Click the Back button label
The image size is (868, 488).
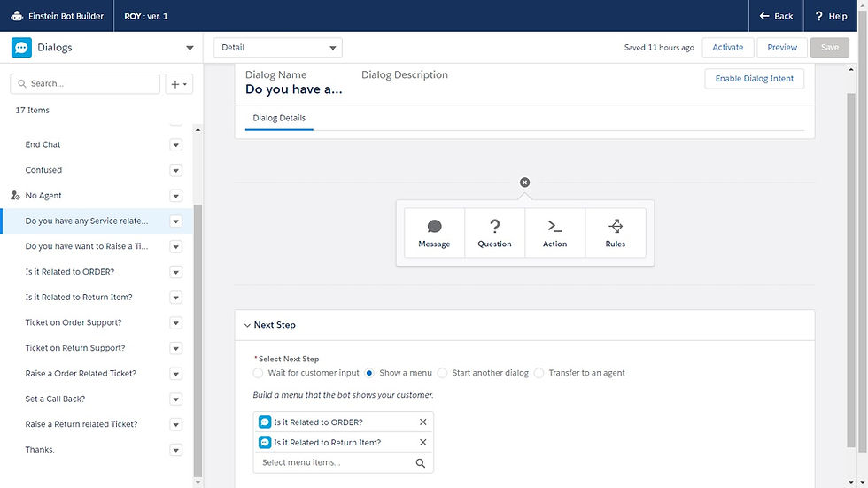[x=783, y=16]
